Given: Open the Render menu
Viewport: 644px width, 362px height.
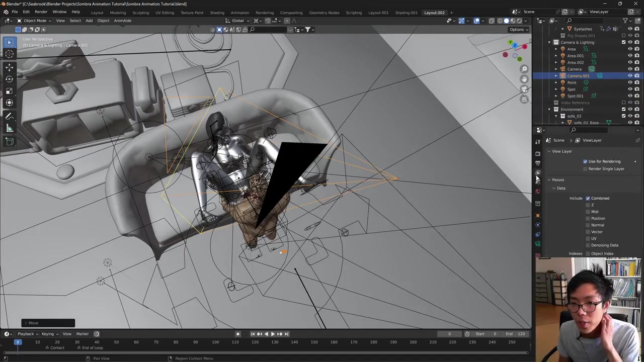Looking at the screenshot, I should tap(41, 12).
